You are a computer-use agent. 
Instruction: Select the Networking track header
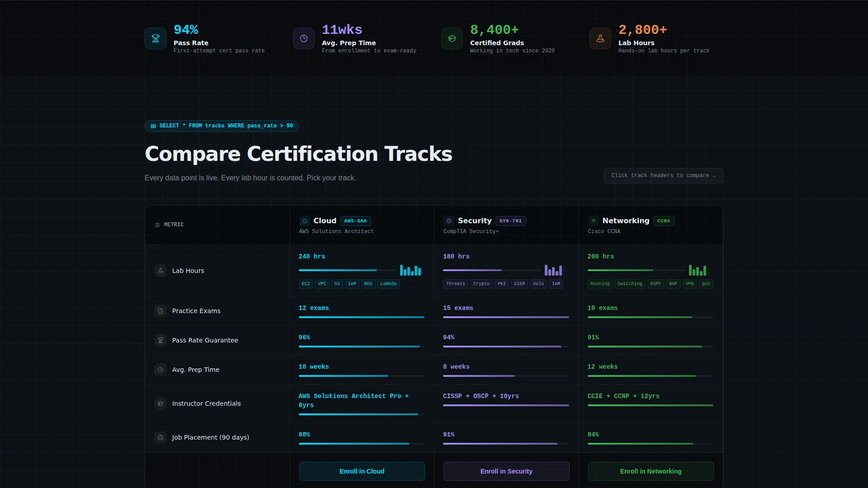651,225
